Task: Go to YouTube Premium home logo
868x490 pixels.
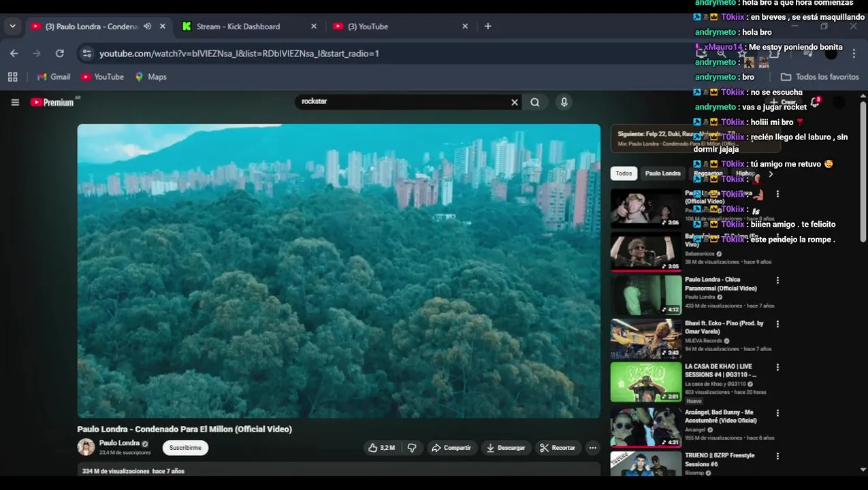Action: tap(52, 102)
